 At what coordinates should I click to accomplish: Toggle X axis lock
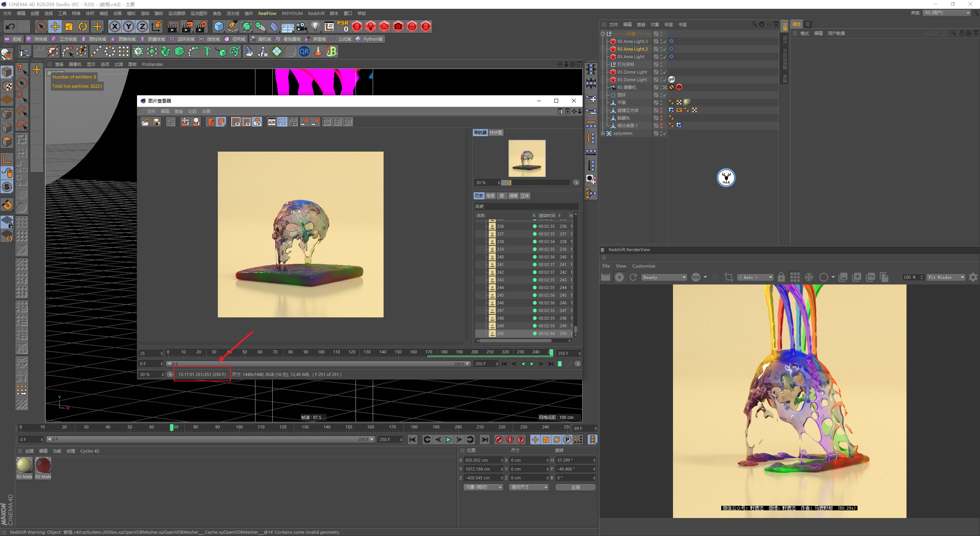115,26
